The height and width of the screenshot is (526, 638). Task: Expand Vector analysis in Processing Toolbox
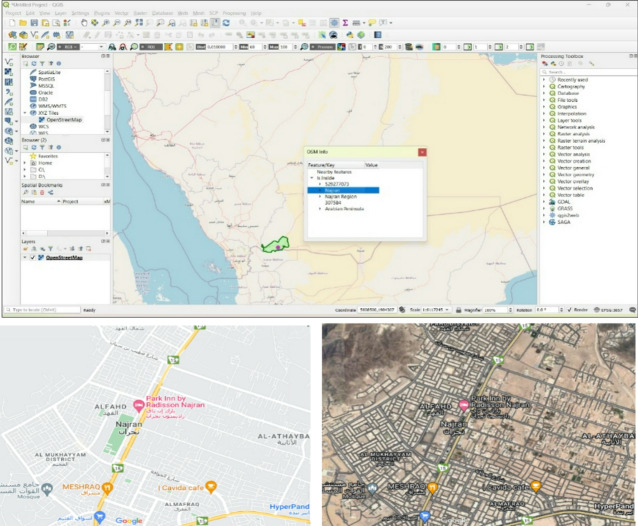(x=544, y=154)
